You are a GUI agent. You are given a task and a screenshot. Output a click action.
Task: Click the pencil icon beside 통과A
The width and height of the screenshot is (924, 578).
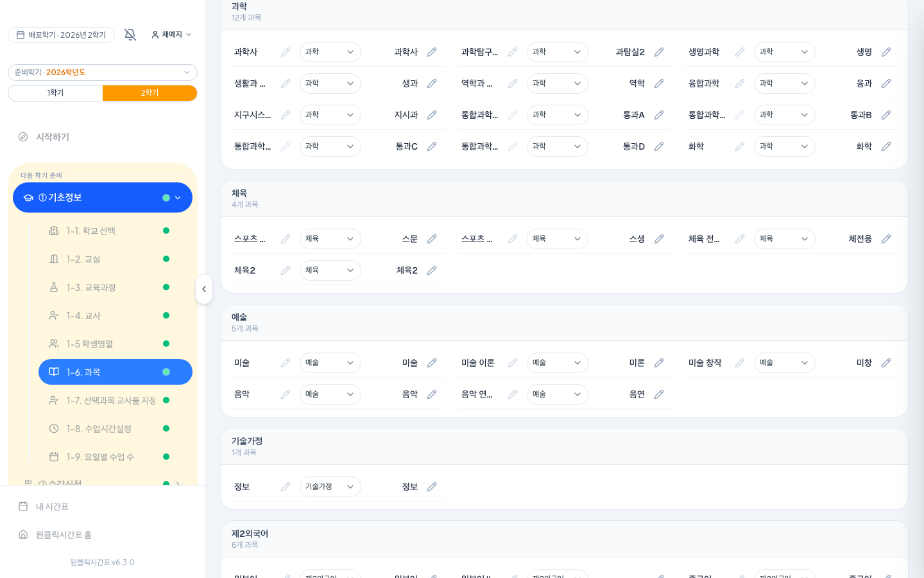(659, 115)
